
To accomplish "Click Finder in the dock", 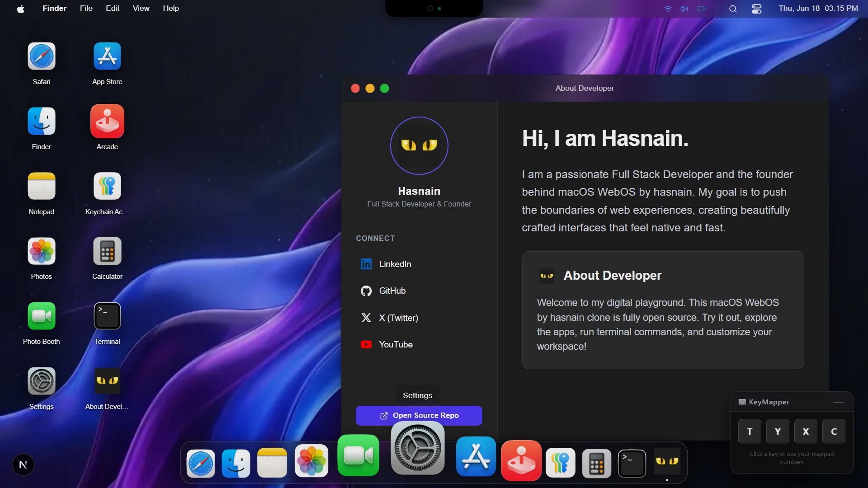I will pyautogui.click(x=236, y=464).
